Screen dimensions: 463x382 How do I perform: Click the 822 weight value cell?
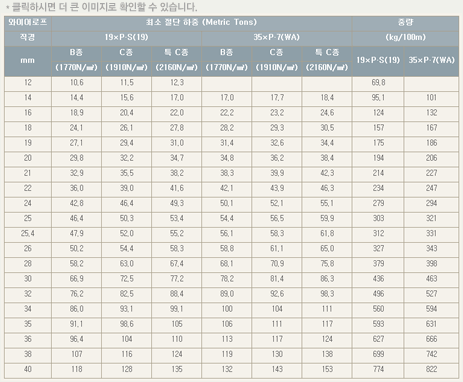(x=431, y=369)
